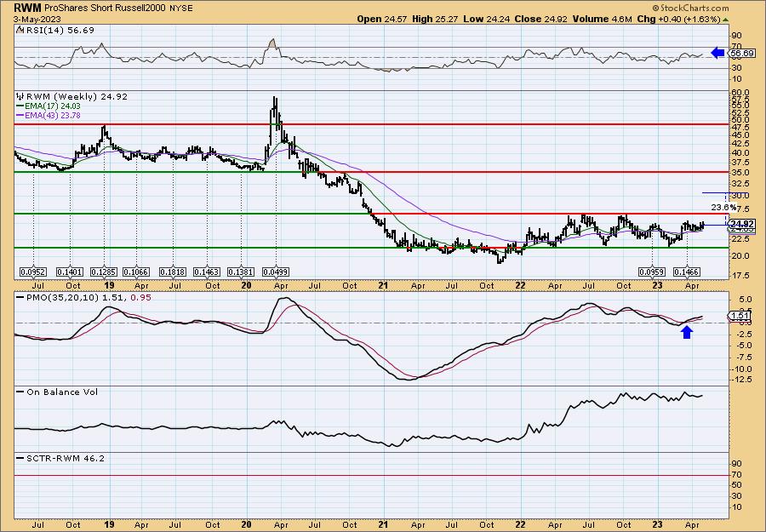Screen dimensions: 766x532
Task: Click the 0.1818 cycle value box
Action: coord(173,272)
